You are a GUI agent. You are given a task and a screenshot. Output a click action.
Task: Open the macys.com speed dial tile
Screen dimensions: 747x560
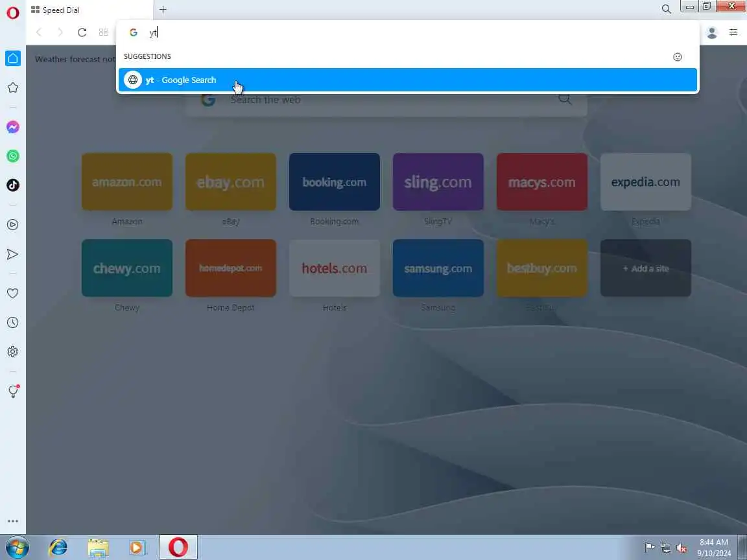point(541,181)
